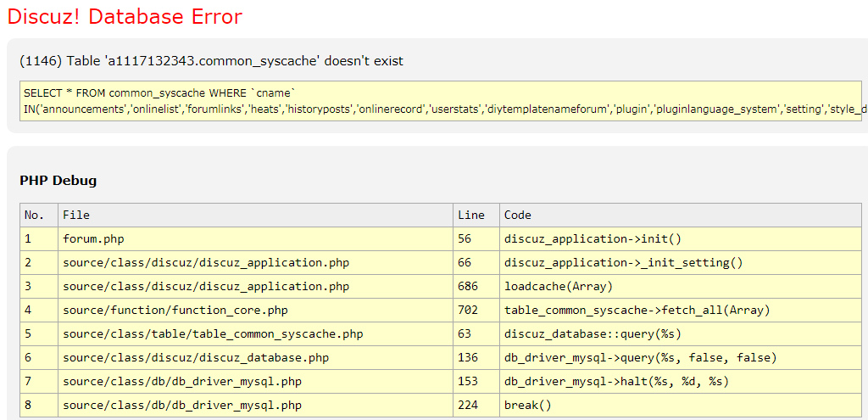Image resolution: width=868 pixels, height=420 pixels.
Task: Click the discuz_database::query(%s) code cell
Action: (681, 334)
